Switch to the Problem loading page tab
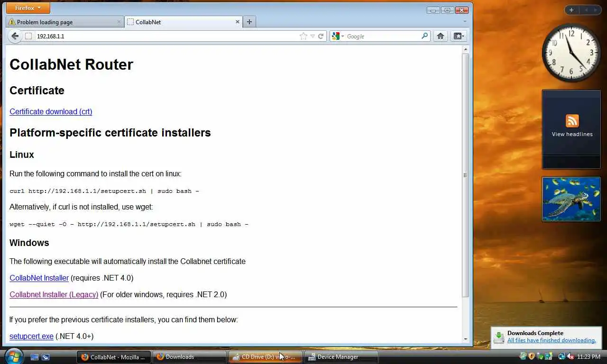This screenshot has height=364, width=607. 65,22
